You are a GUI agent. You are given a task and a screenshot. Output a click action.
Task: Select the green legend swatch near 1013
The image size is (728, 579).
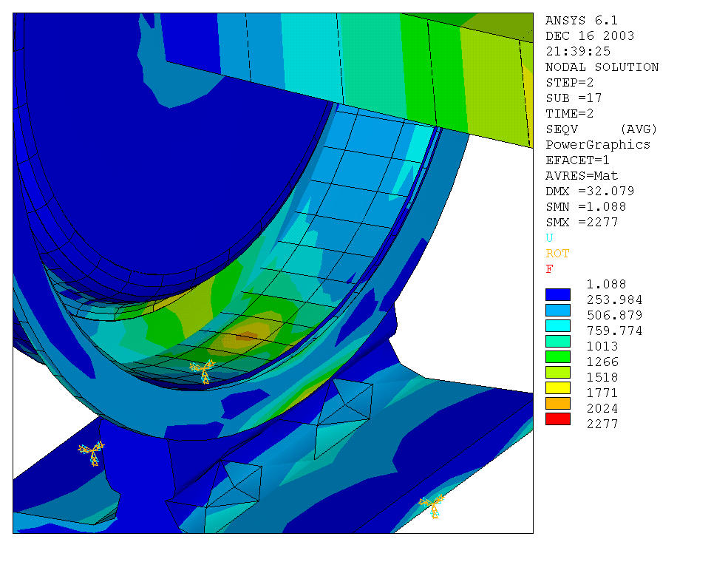tap(557, 356)
